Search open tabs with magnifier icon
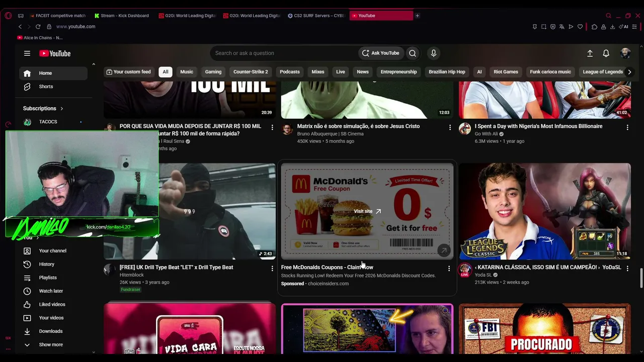 point(608,16)
